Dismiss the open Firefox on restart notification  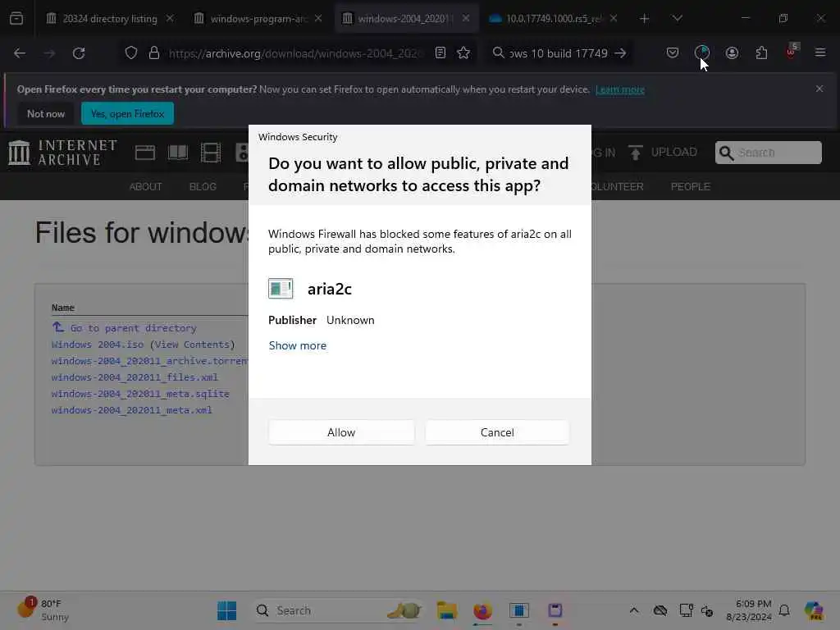pyautogui.click(x=819, y=89)
